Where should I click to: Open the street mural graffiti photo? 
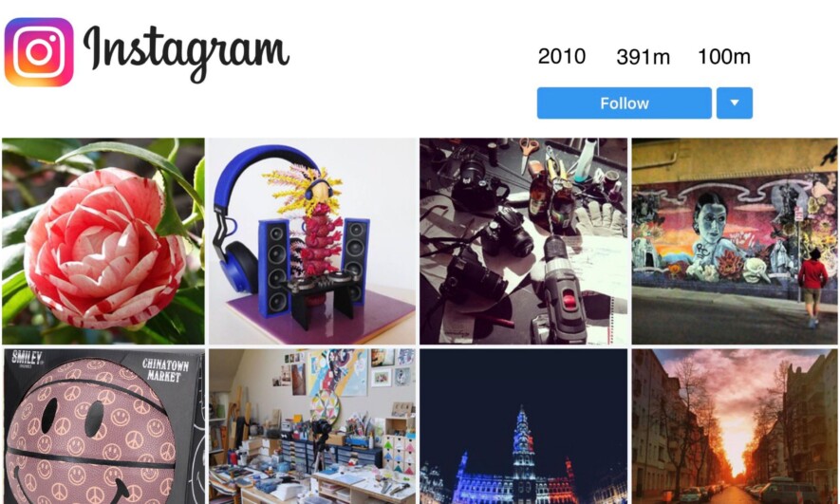[735, 241]
